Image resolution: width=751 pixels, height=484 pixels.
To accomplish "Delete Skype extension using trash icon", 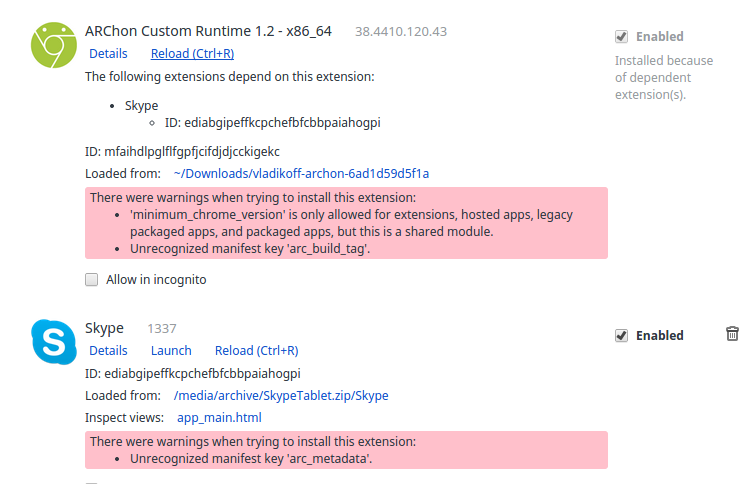I will 732,334.
